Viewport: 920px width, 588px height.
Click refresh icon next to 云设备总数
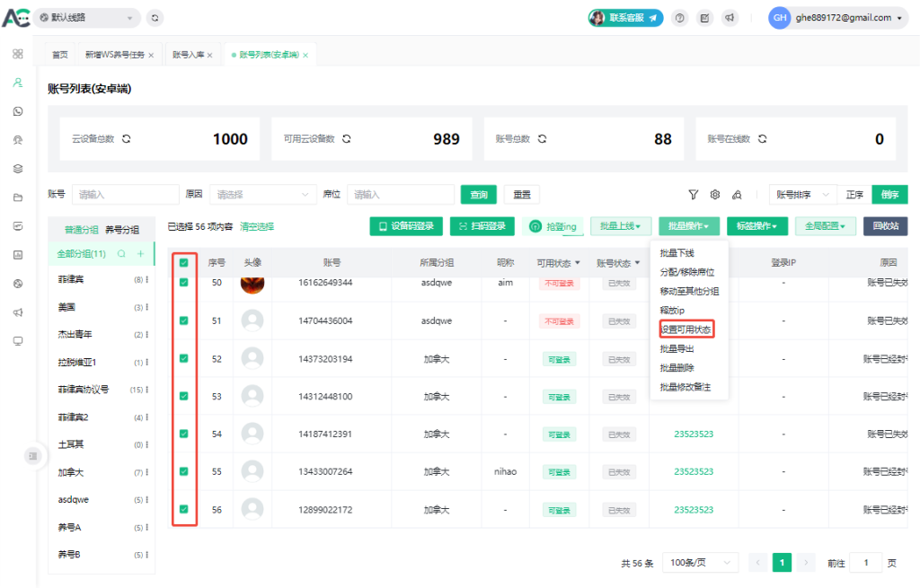[127, 139]
